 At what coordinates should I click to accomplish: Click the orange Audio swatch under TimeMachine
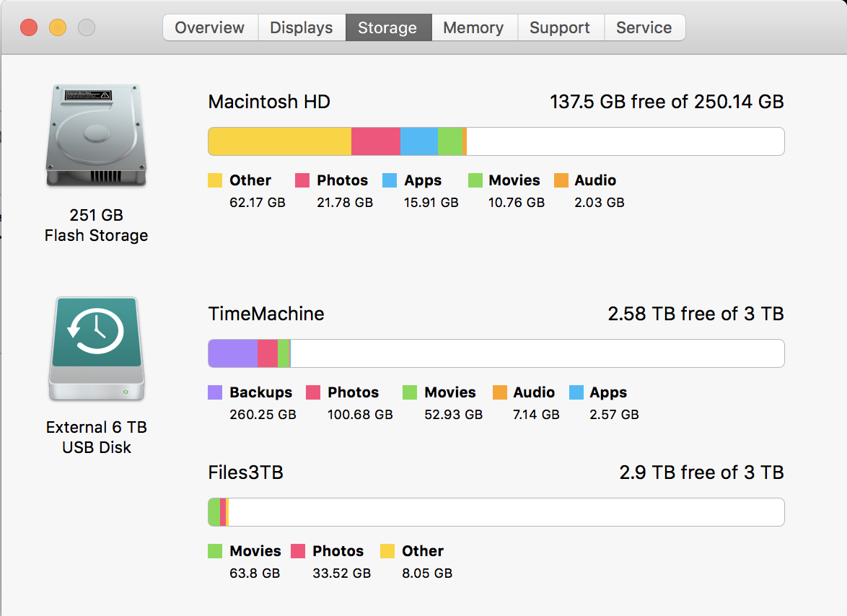tap(500, 392)
